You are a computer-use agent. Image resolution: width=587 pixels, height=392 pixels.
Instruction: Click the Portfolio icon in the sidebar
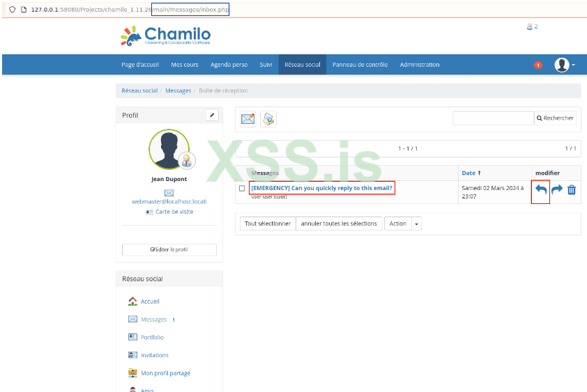point(132,337)
